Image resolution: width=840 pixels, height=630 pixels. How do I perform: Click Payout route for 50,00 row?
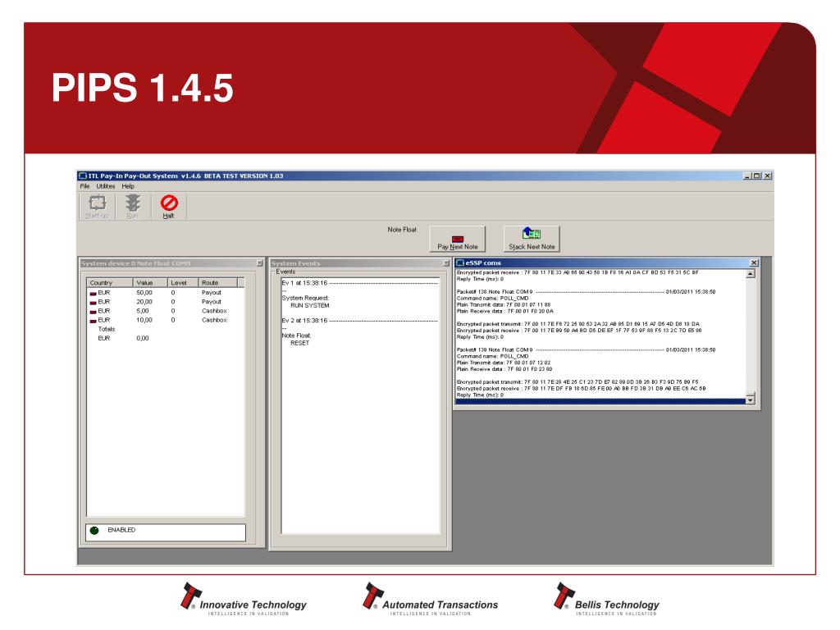tap(211, 293)
